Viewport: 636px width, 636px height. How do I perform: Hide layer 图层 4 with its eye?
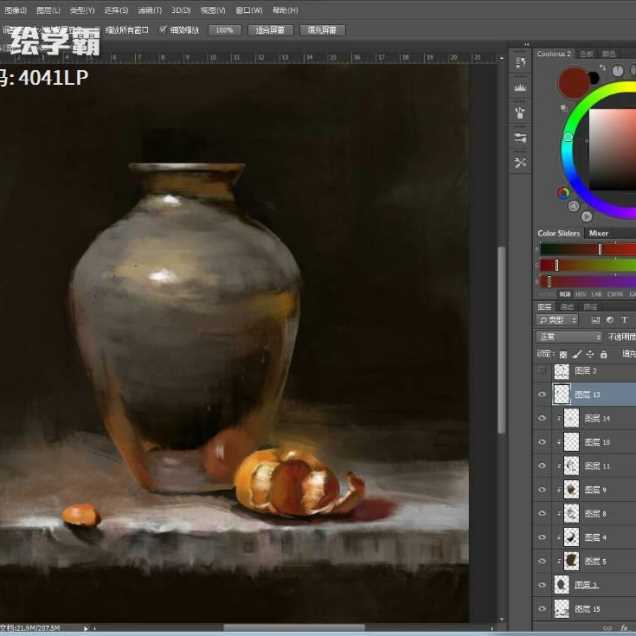click(542, 537)
